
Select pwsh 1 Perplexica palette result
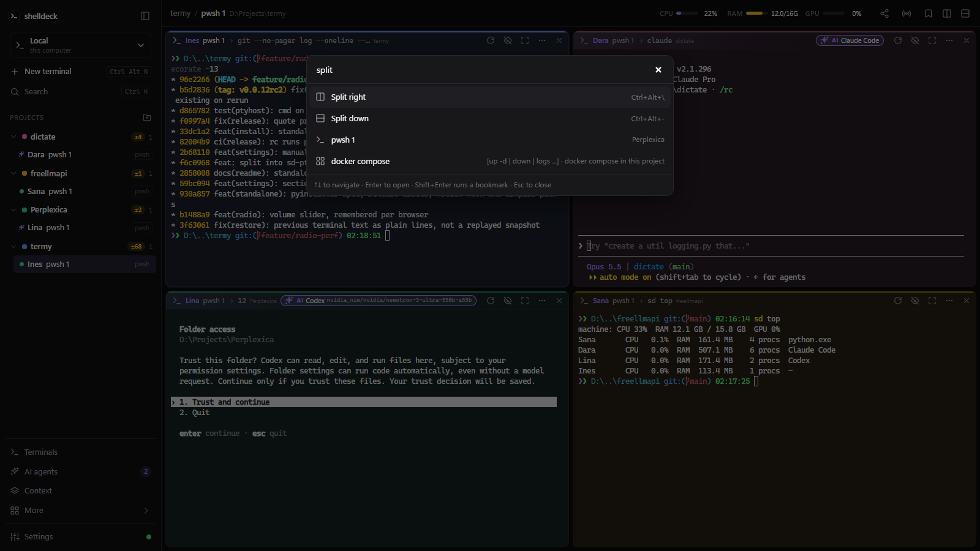pyautogui.click(x=490, y=140)
